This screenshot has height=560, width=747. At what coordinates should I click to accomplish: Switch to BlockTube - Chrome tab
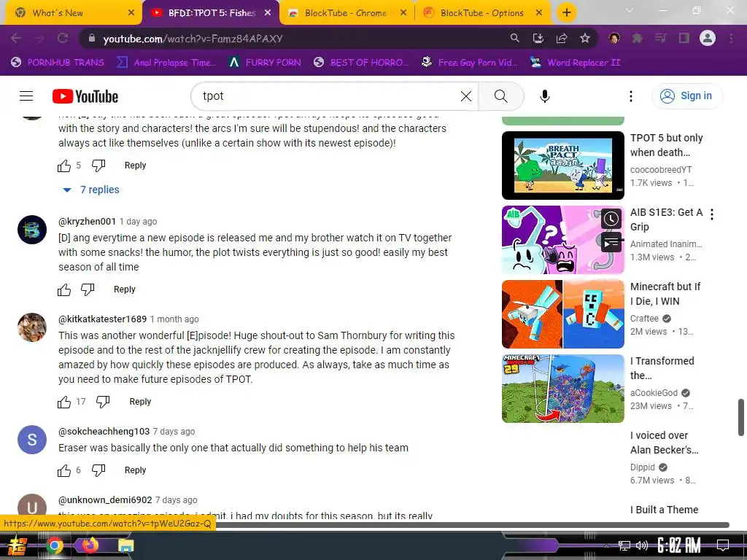pos(348,13)
